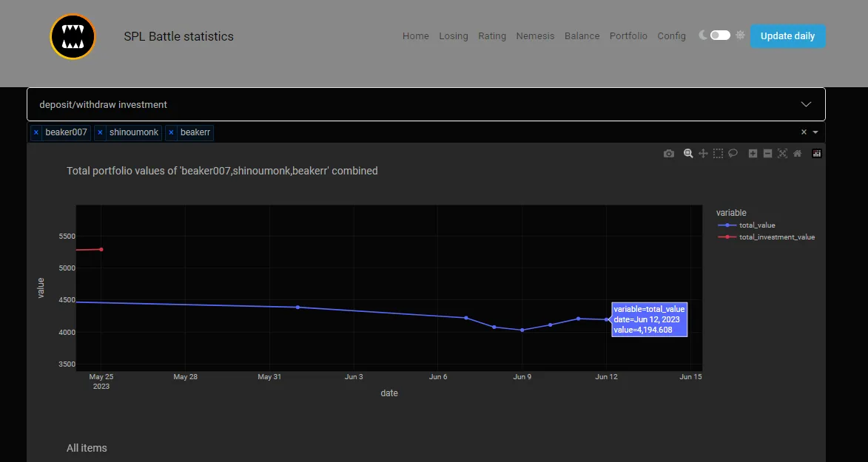Toggle the dark/light theme switch
The image size is (868, 462).
click(x=720, y=35)
